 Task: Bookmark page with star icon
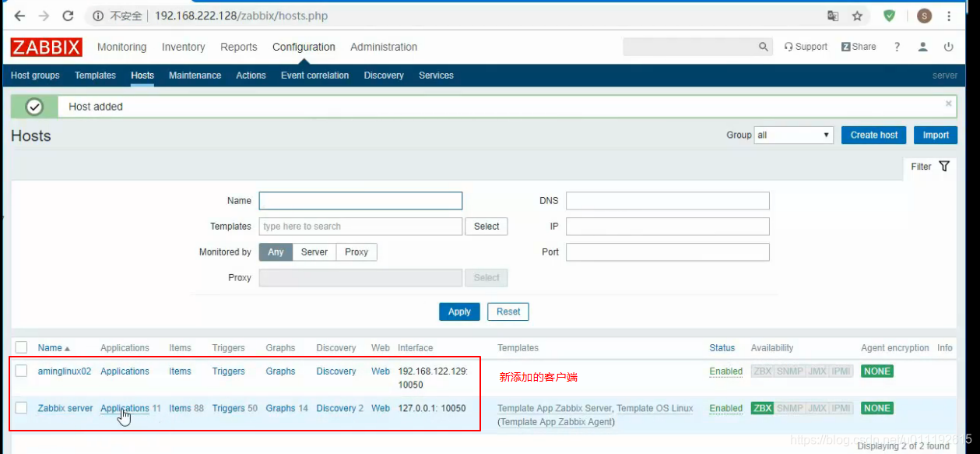tap(857, 16)
